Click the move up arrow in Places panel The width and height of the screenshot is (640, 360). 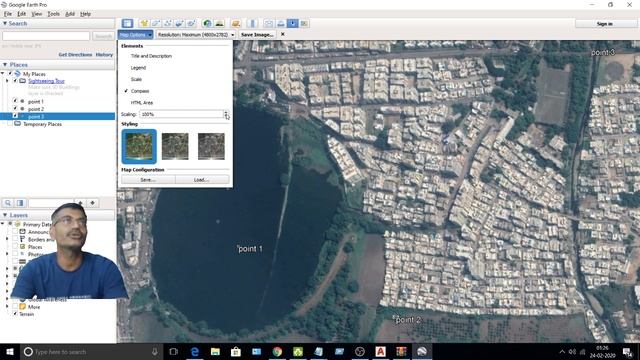point(80,203)
